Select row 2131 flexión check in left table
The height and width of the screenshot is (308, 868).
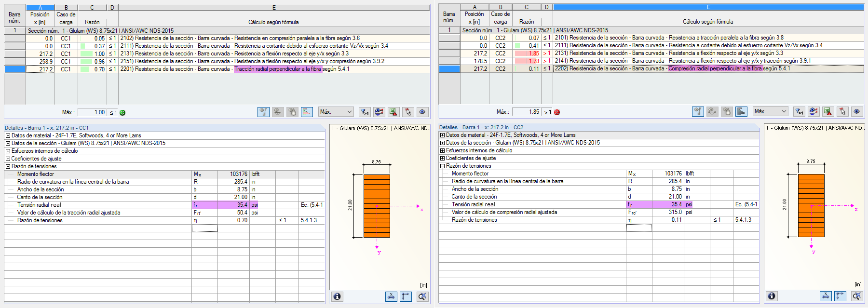228,54
